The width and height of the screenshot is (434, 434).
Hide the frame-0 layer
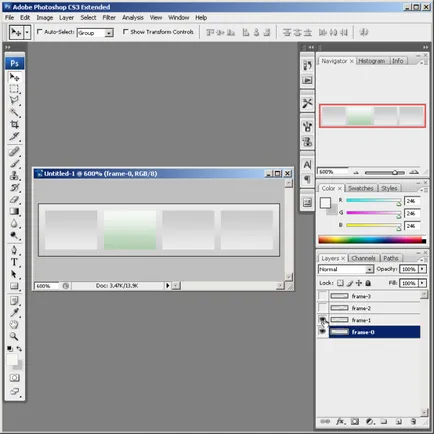click(323, 332)
